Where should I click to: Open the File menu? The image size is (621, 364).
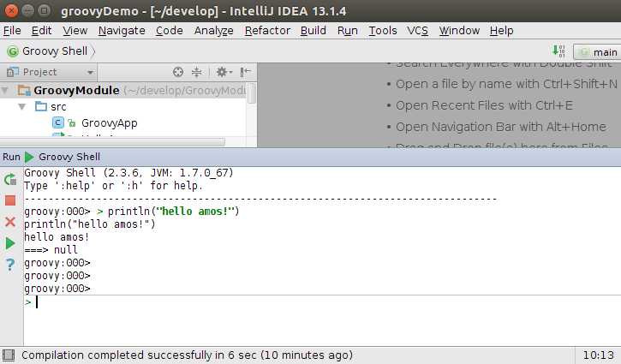[12, 31]
